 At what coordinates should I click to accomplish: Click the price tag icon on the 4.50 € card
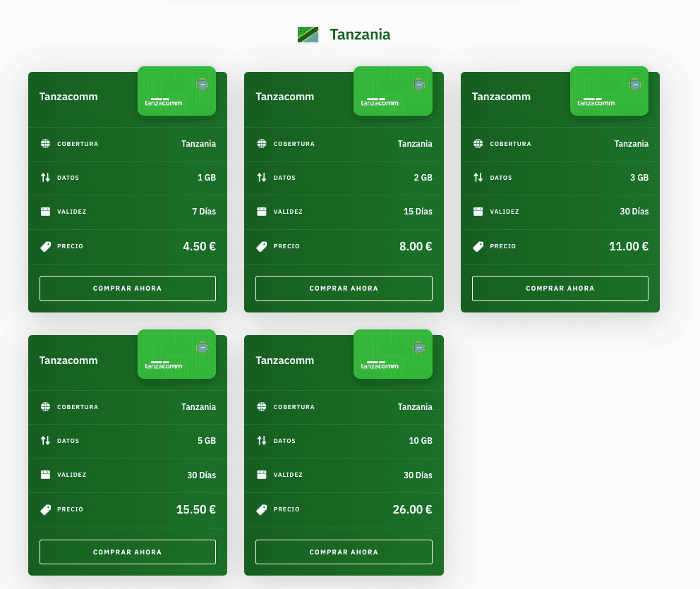click(x=44, y=246)
